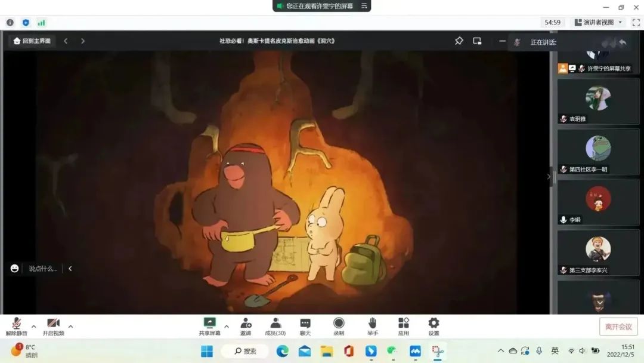The width and height of the screenshot is (644, 363).
Task: Open the meeting info icon
Action: [10, 23]
